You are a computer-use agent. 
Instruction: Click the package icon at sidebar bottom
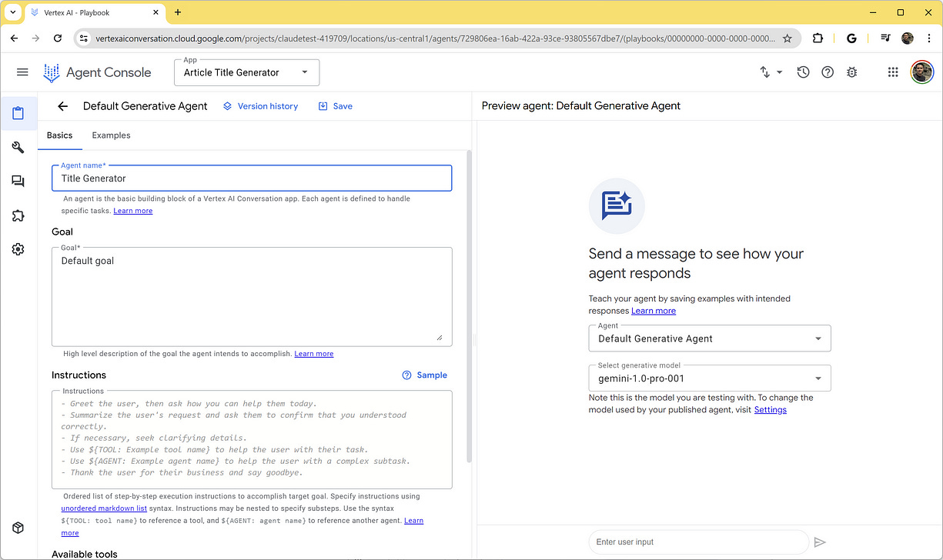(18, 528)
